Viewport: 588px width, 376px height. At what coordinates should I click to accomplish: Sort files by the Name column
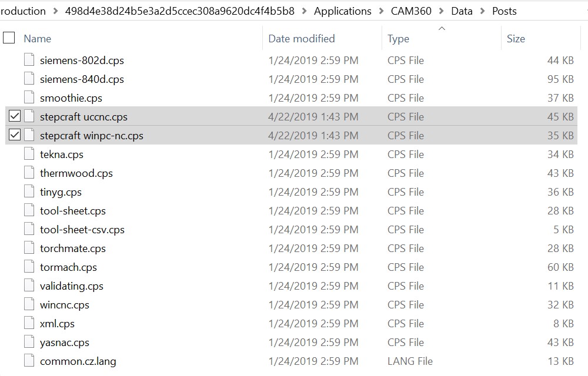[x=38, y=39]
